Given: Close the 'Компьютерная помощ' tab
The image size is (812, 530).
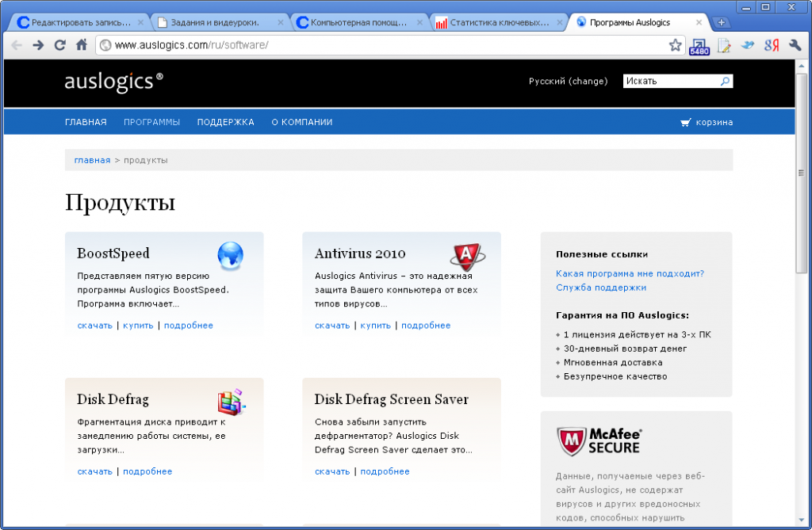Looking at the screenshot, I should click(420, 23).
